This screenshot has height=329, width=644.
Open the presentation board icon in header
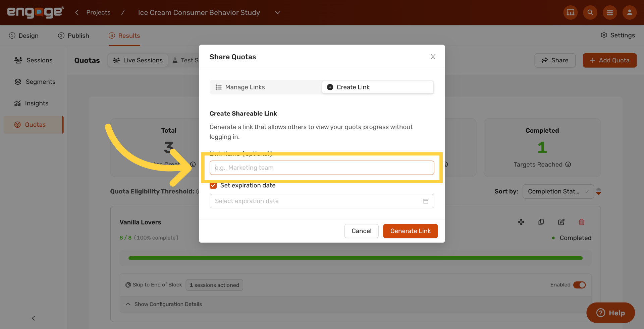[x=571, y=12]
